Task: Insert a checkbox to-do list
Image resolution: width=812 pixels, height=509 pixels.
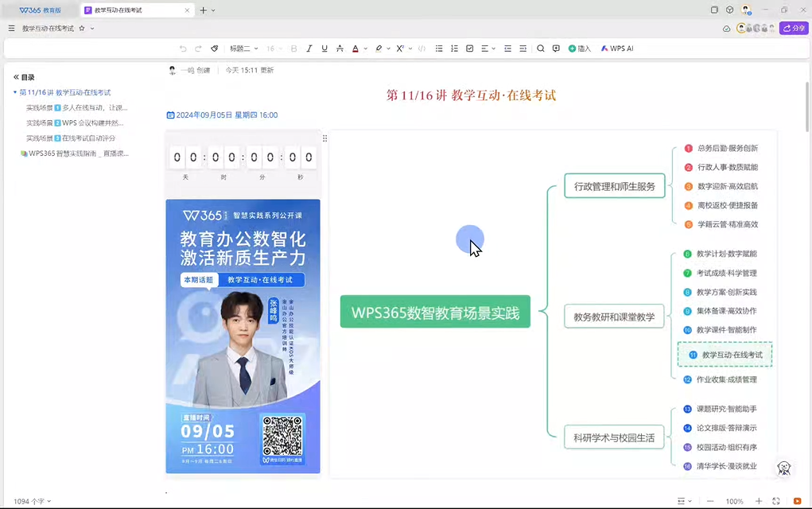Action: point(470,49)
